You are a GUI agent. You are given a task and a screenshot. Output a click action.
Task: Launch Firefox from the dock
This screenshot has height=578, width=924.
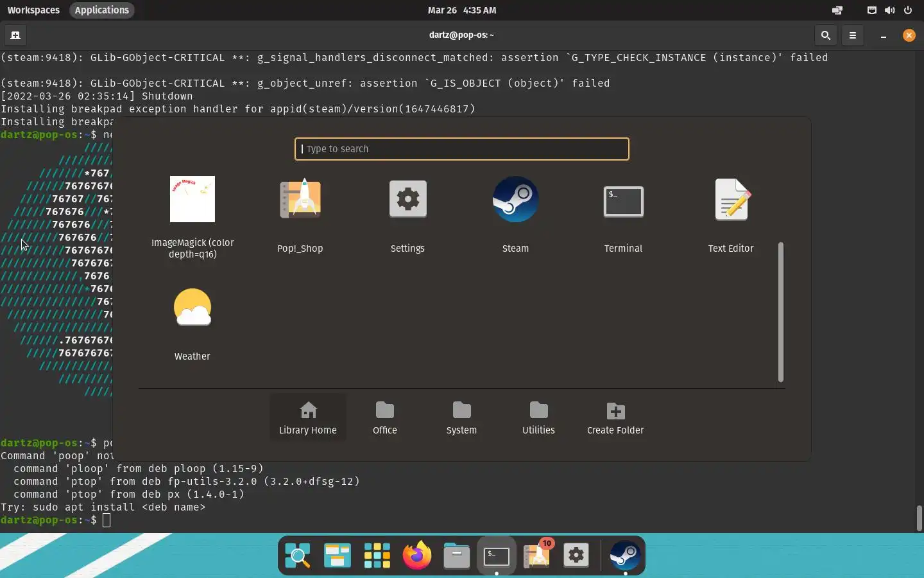tap(417, 556)
